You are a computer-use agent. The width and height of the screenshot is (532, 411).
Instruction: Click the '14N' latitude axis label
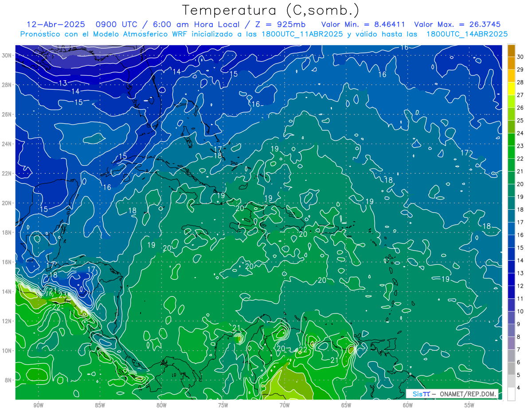click(7, 292)
